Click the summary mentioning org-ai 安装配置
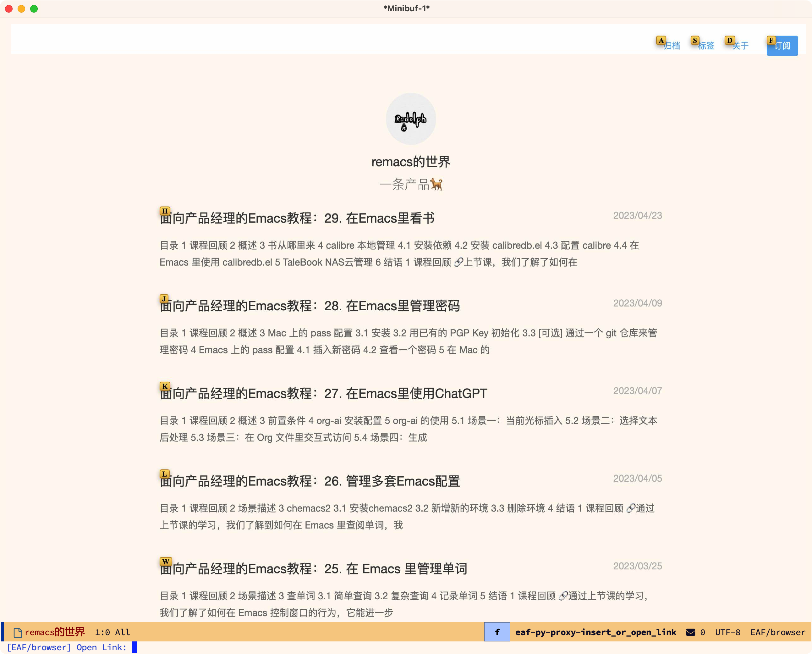 pos(409,429)
